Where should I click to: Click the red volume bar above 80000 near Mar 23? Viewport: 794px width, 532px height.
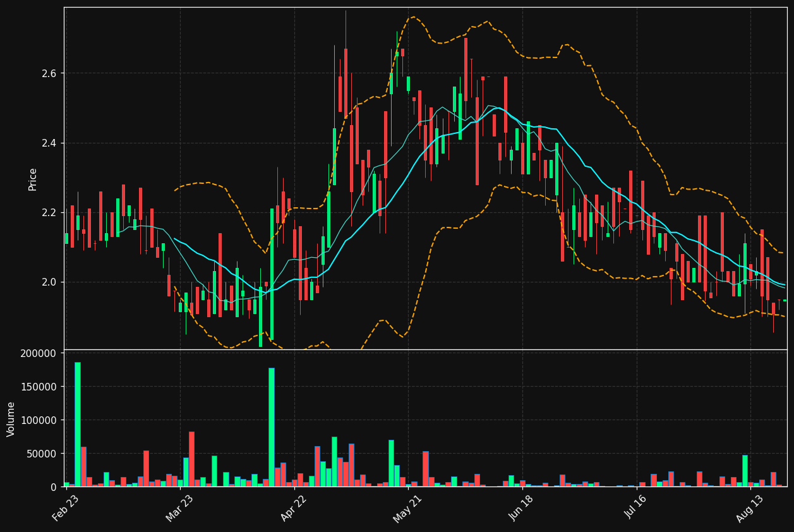point(191,459)
